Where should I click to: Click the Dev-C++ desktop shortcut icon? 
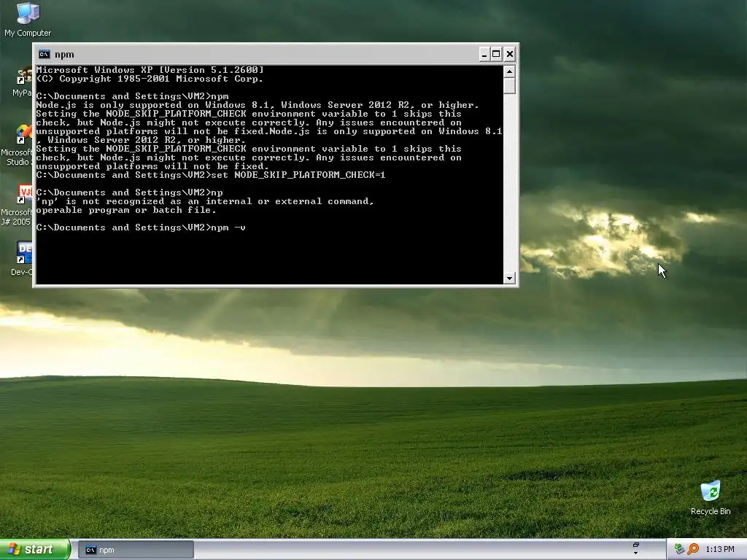[x=24, y=252]
